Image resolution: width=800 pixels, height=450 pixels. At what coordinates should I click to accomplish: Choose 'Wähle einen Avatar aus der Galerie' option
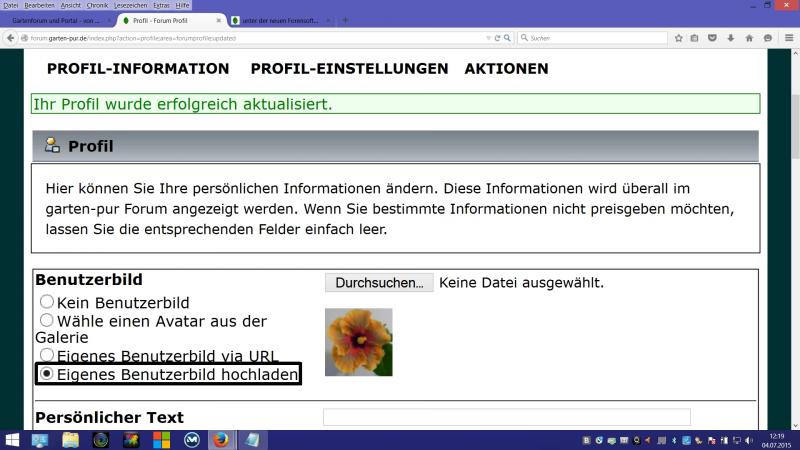pyautogui.click(x=46, y=320)
